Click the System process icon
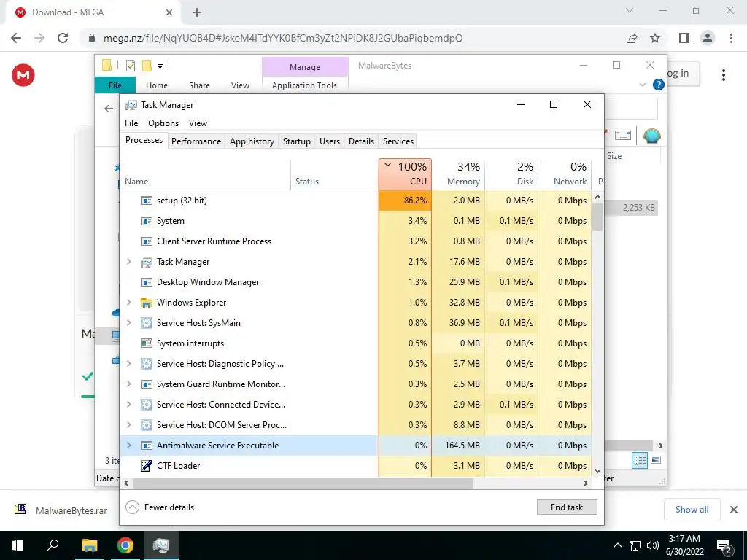Screen dimensions: 747x560 (146, 221)
